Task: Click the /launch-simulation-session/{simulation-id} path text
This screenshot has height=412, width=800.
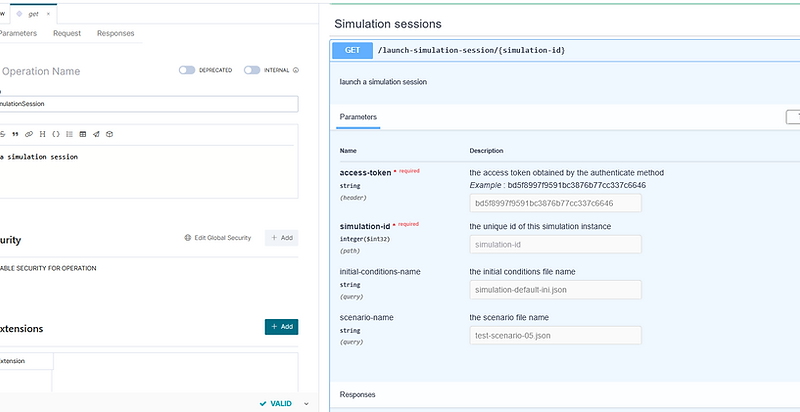Action: point(471,50)
